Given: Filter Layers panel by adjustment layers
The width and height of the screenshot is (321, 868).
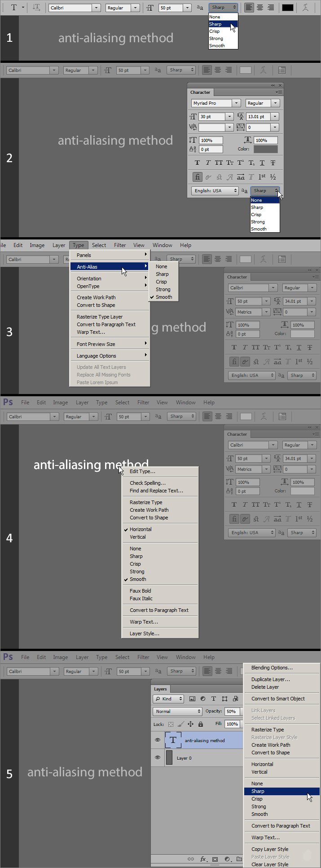Looking at the screenshot, I should coord(203,699).
